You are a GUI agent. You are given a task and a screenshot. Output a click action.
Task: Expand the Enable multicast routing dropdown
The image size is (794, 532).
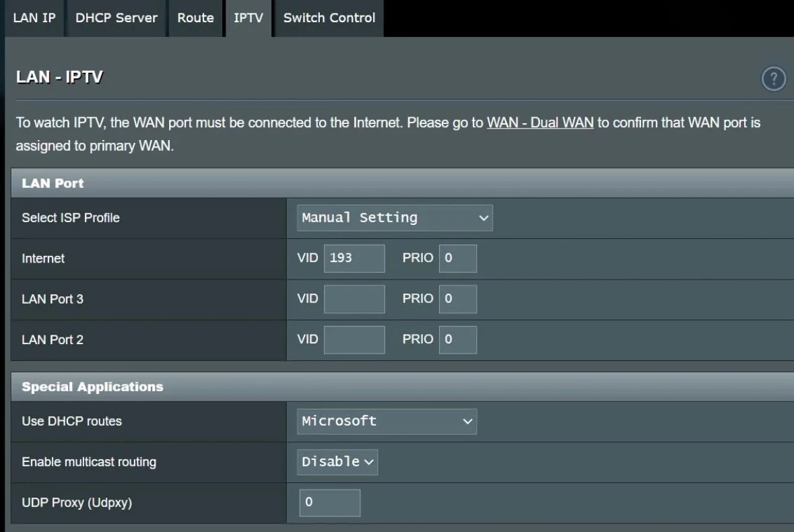tap(337, 462)
